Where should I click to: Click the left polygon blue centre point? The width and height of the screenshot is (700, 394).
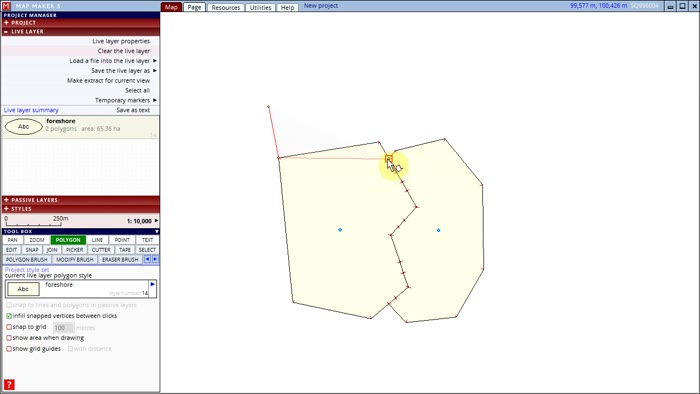(340, 230)
